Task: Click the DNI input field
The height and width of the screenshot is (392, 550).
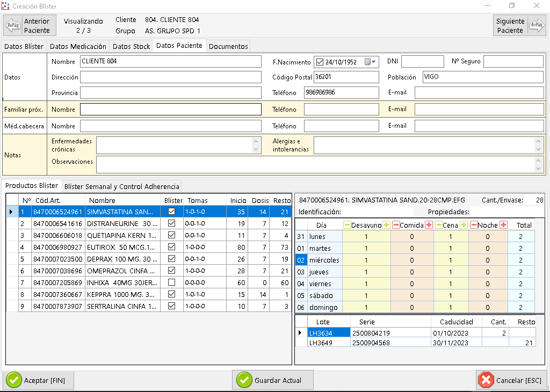Action: [422, 61]
